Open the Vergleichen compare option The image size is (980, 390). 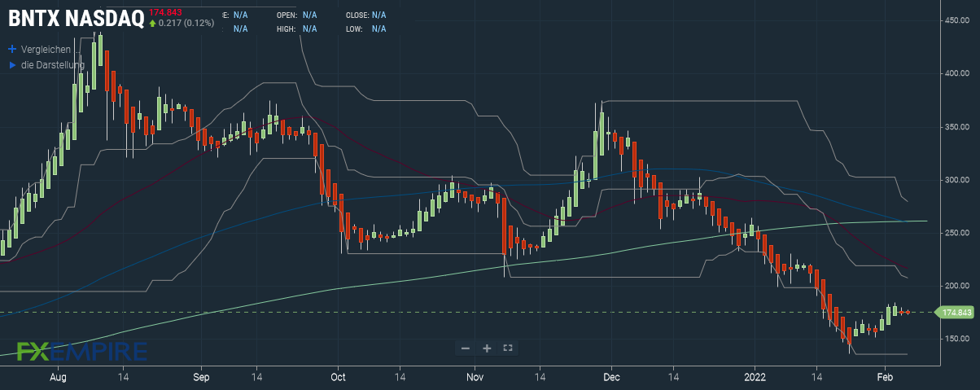point(52,49)
